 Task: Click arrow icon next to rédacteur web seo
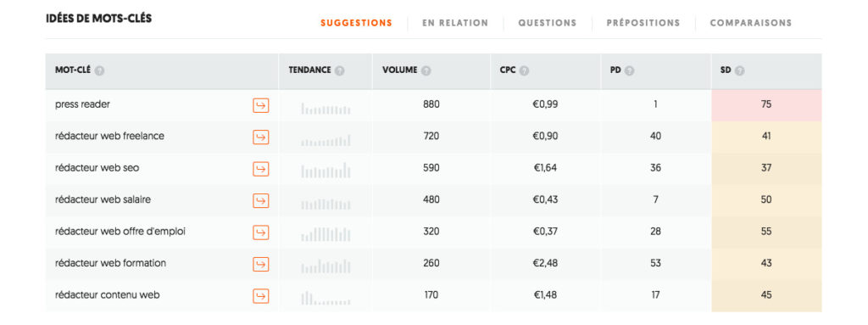click(x=261, y=169)
